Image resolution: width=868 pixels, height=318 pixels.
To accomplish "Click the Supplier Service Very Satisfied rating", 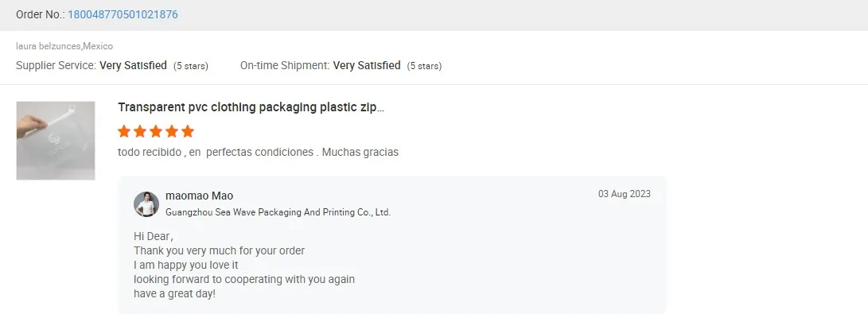I will click(x=133, y=65).
